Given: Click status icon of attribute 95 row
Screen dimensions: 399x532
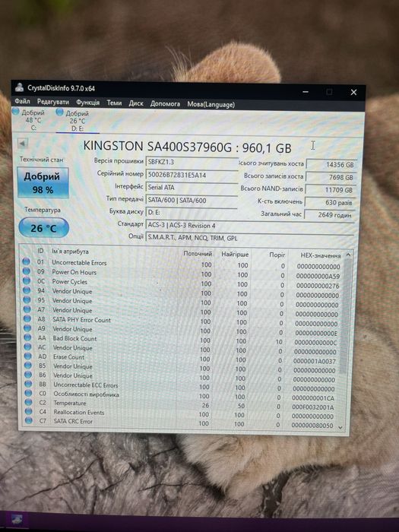Looking at the screenshot, I should 27,300.
